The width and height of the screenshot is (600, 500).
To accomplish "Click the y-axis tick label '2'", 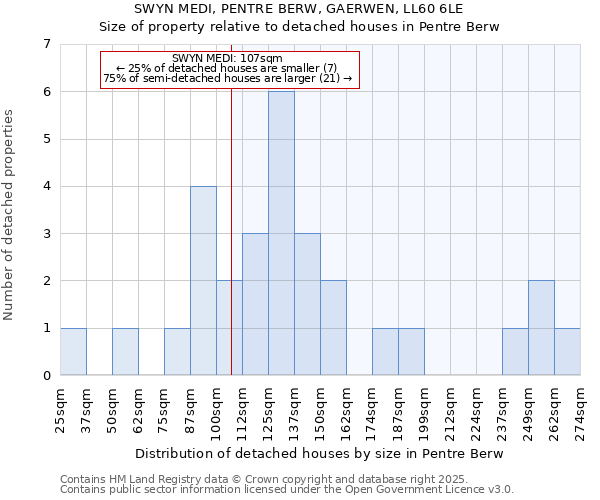I will pyautogui.click(x=47, y=281).
